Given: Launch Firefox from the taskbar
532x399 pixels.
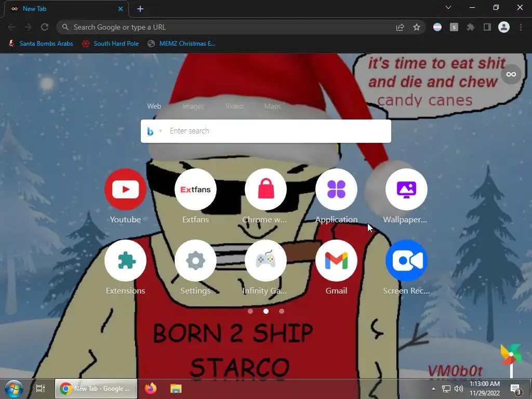Looking at the screenshot, I should pos(150,389).
